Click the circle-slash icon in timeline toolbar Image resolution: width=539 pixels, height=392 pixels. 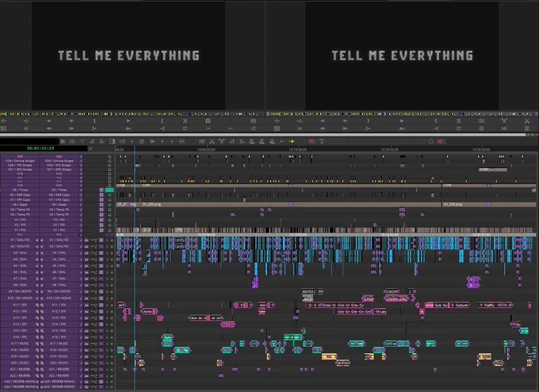142,142
